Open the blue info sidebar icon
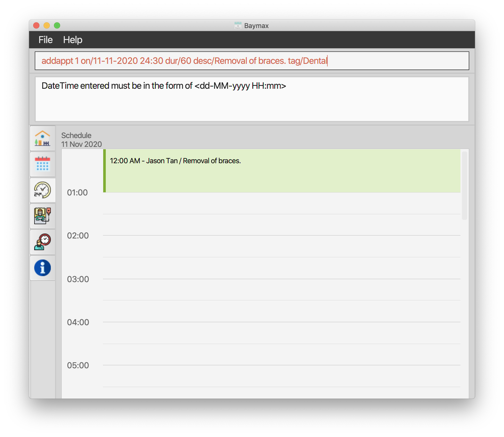 [x=43, y=268]
